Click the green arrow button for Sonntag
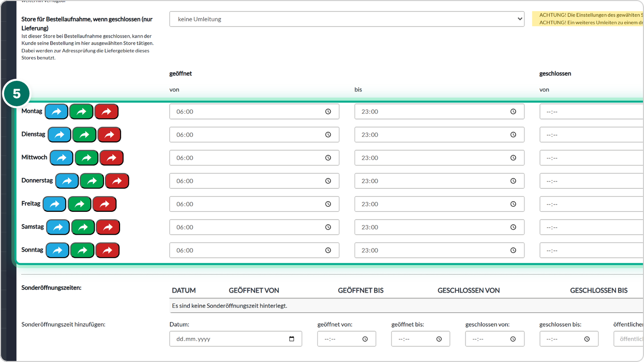The image size is (644, 362). pos(82,250)
